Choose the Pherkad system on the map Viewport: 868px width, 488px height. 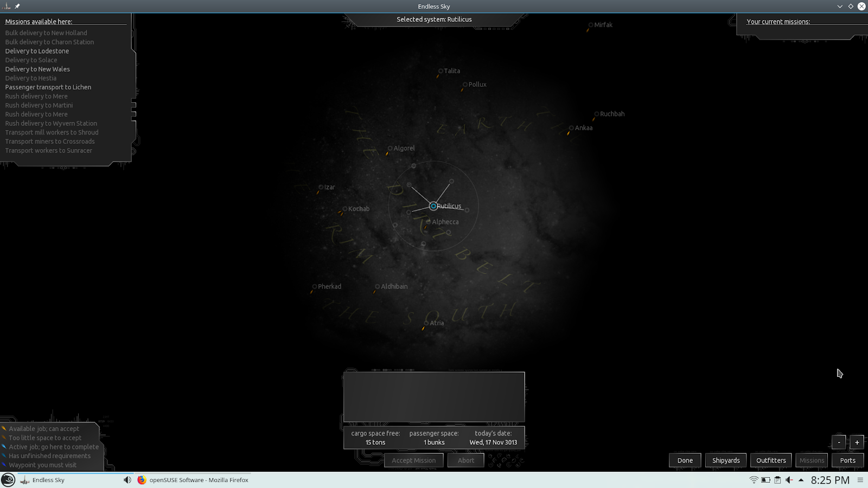pos(314,286)
